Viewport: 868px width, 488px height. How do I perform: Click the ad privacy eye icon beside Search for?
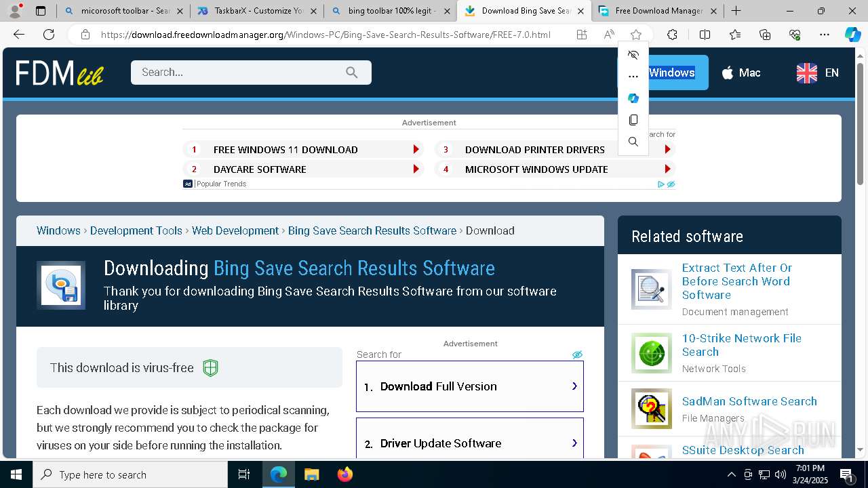click(x=577, y=354)
